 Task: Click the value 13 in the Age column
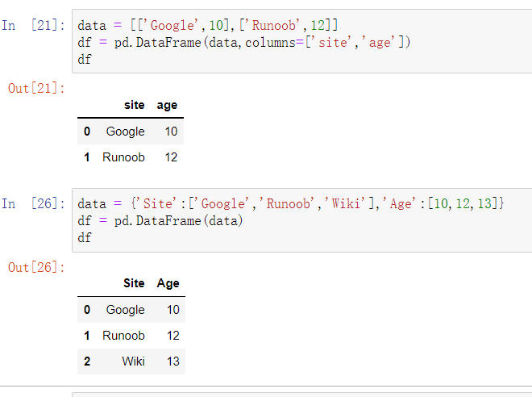click(x=173, y=361)
